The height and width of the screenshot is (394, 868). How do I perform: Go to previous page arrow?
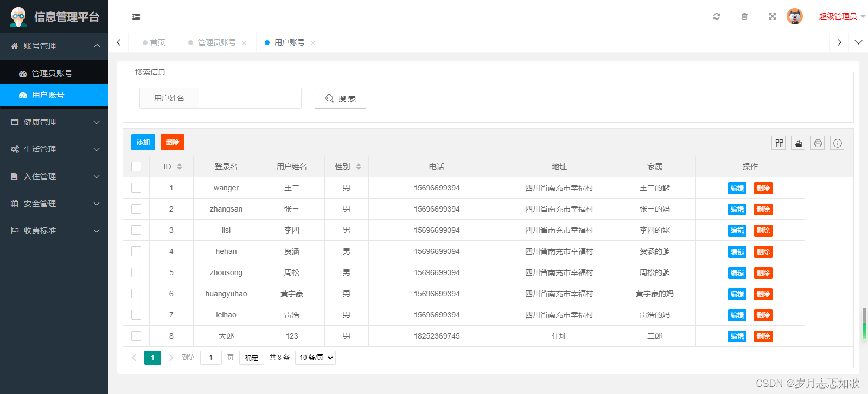coord(134,358)
